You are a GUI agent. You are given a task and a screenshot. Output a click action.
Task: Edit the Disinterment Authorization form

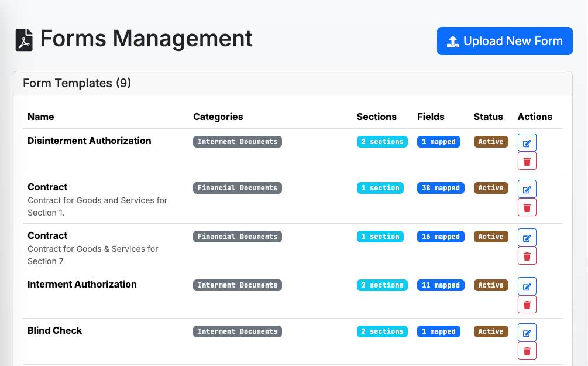pyautogui.click(x=527, y=142)
